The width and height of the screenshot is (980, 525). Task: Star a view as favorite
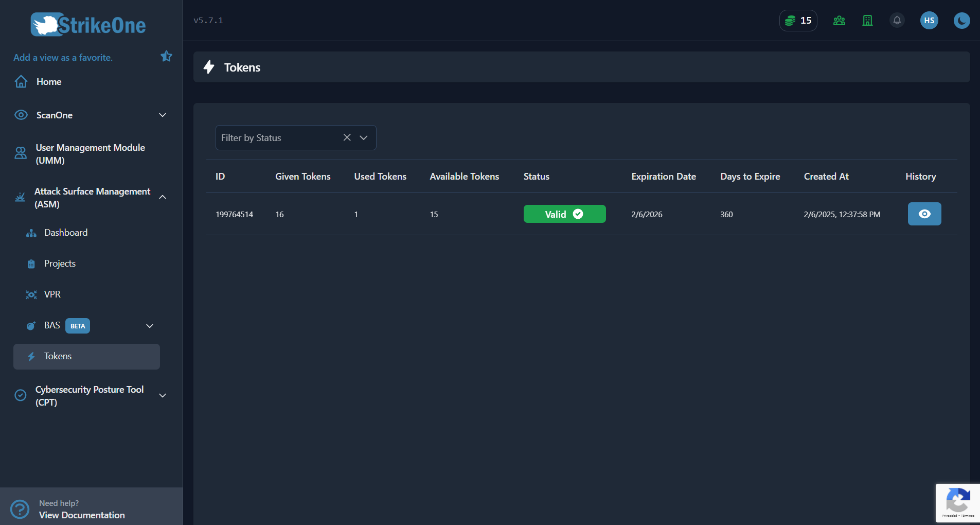click(166, 56)
